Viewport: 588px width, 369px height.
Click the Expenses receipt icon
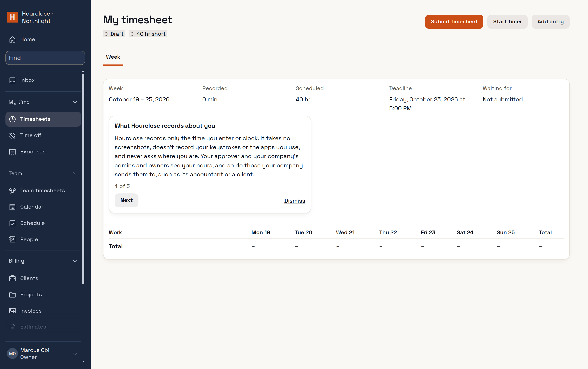pos(12,152)
